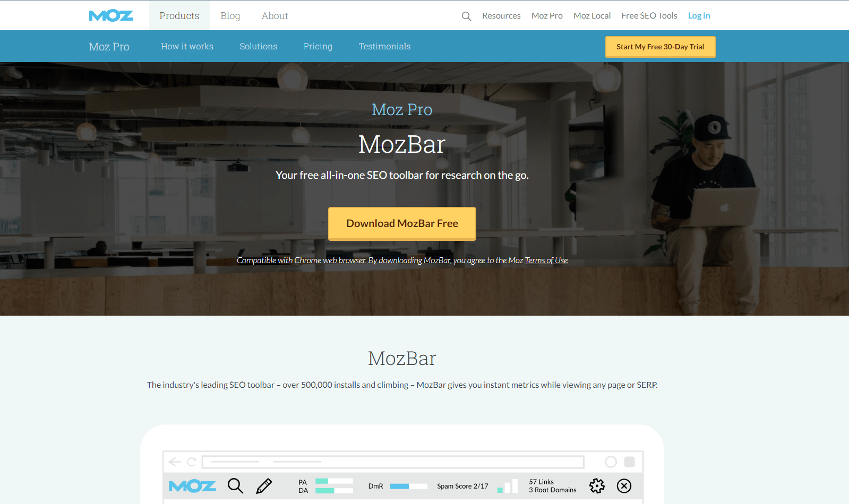Open the Pricing tab
The image size is (849, 504).
[318, 47]
